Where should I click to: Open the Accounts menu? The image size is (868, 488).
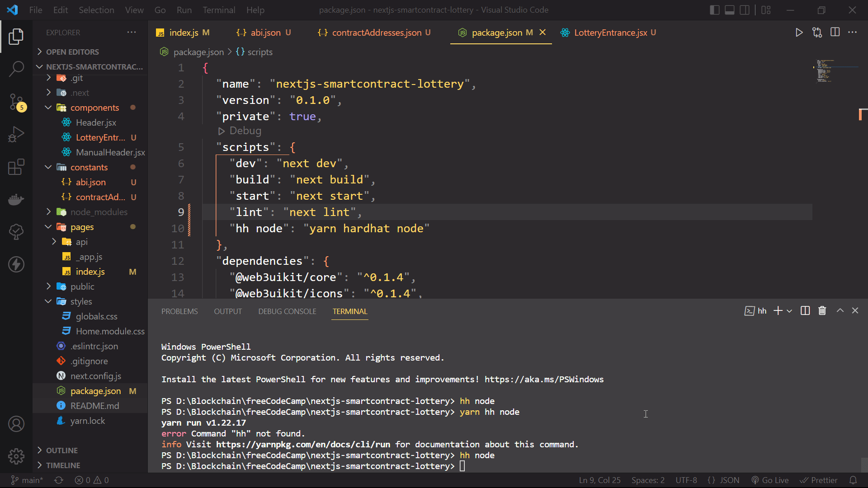pyautogui.click(x=16, y=424)
